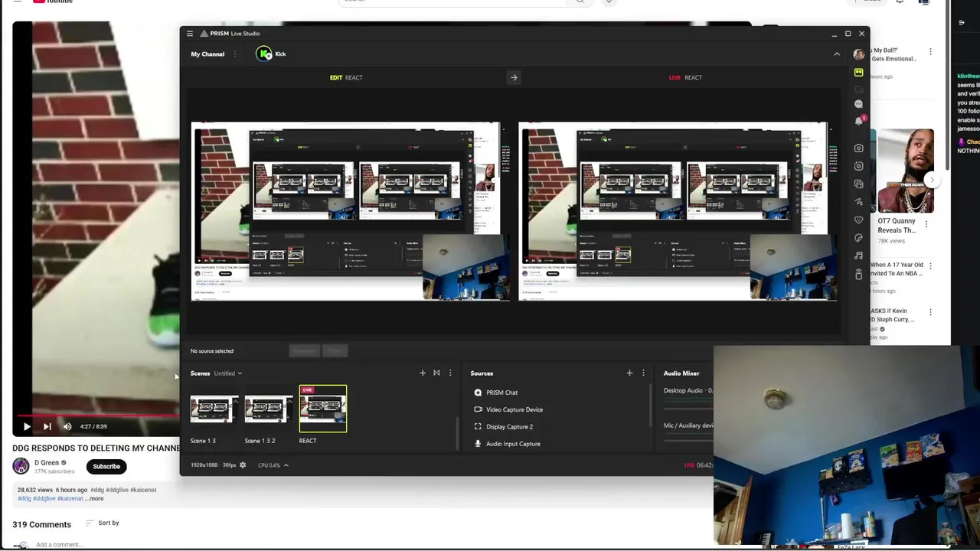Expand the video description with ...more
Image resolution: width=980 pixels, height=551 pixels.
(95, 498)
